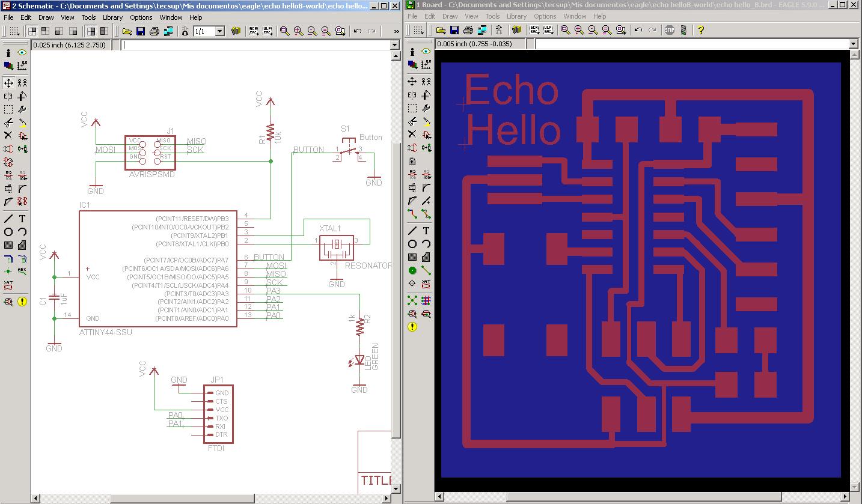Click Show (eye) tool in Board window

tap(426, 52)
